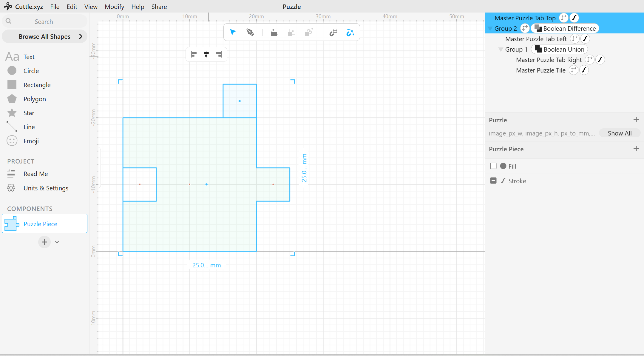Open the new component dropdown arrow
Screen dimensions: 644x356
coord(57,242)
